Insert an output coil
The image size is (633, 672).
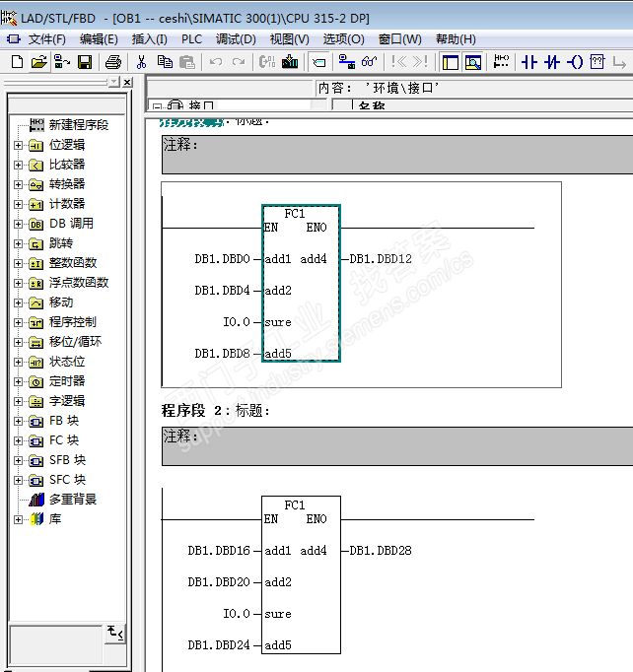click(x=575, y=62)
